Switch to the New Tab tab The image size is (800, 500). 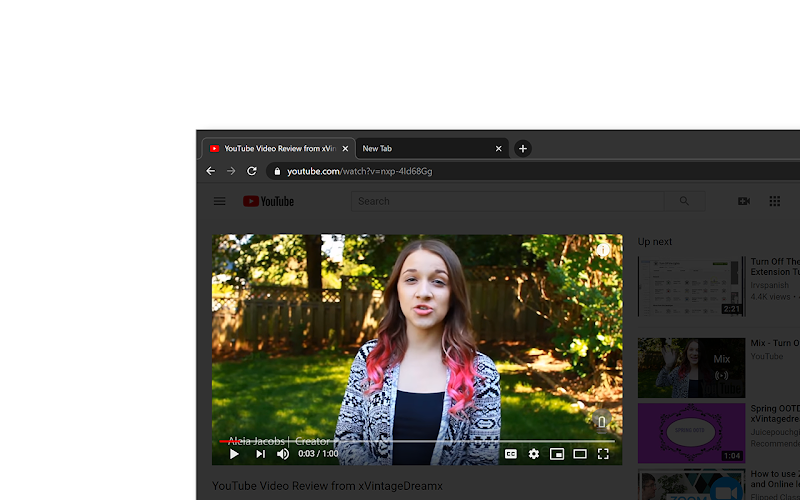pyautogui.click(x=432, y=148)
